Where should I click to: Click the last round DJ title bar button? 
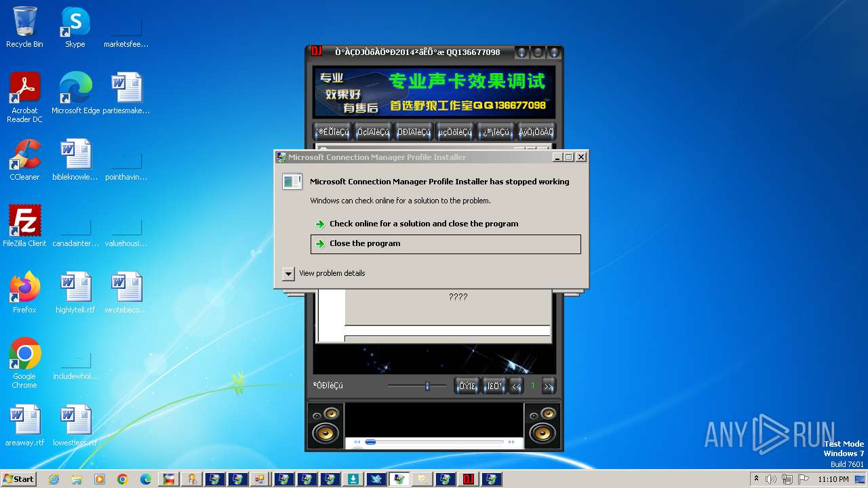coord(554,52)
